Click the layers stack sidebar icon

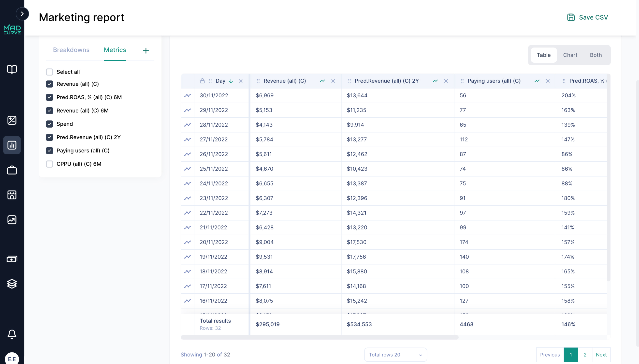pyautogui.click(x=12, y=284)
